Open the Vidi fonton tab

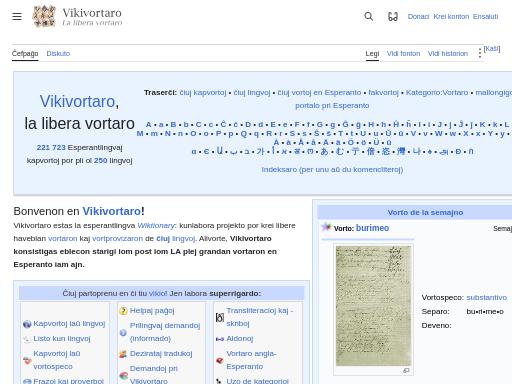point(403,54)
